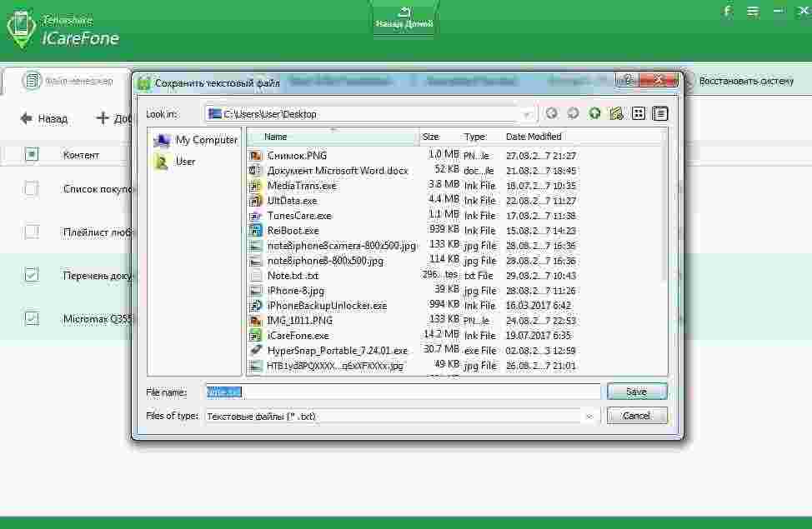
Task: Uncheck the Micromax Q355 checkbox
Action: [32, 317]
